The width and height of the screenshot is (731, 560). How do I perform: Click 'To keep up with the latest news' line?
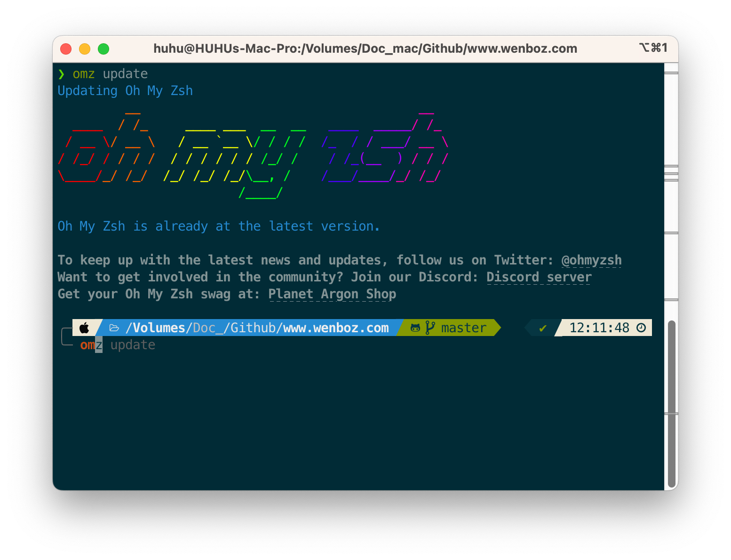[340, 260]
